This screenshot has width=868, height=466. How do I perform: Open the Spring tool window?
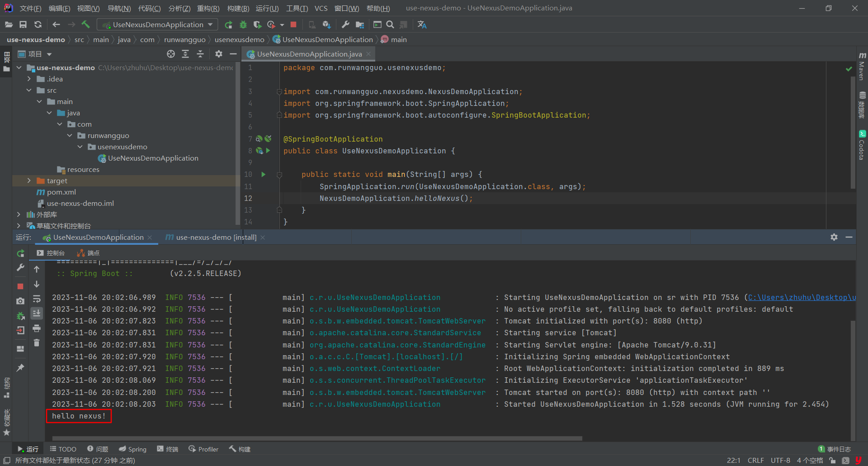click(132, 449)
